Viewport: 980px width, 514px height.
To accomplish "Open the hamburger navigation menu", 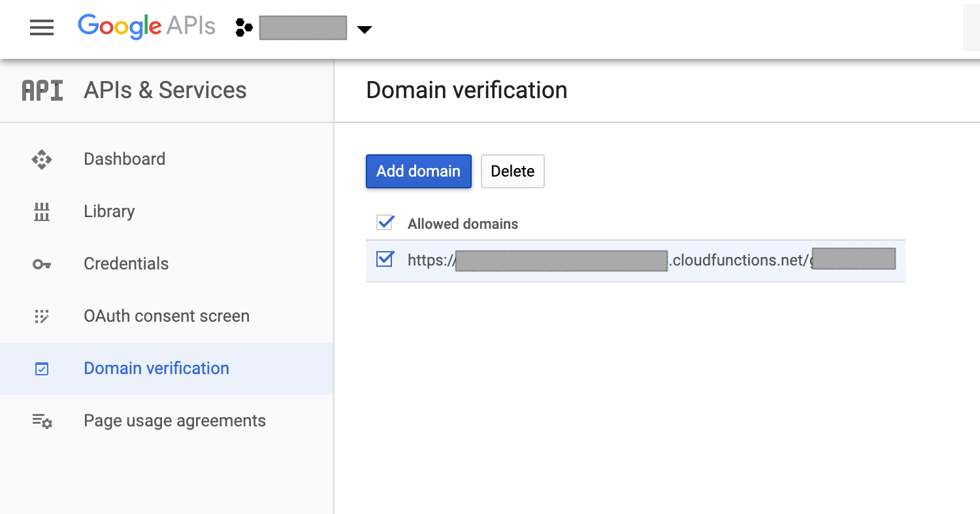I will coord(42,27).
